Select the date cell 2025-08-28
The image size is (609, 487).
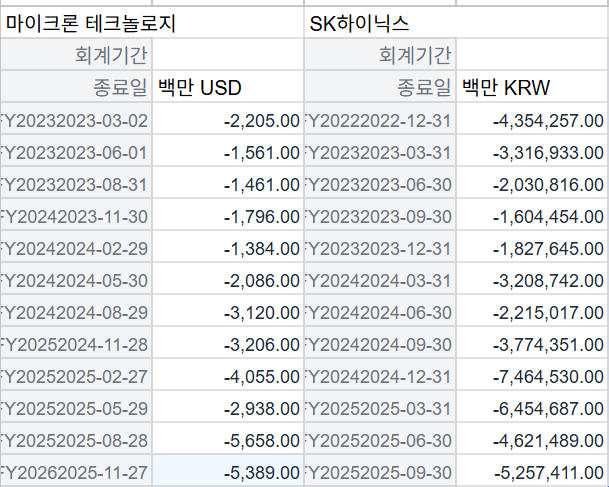pos(76,439)
